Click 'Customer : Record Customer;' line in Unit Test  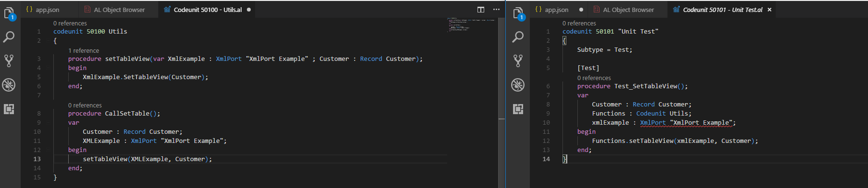point(642,105)
